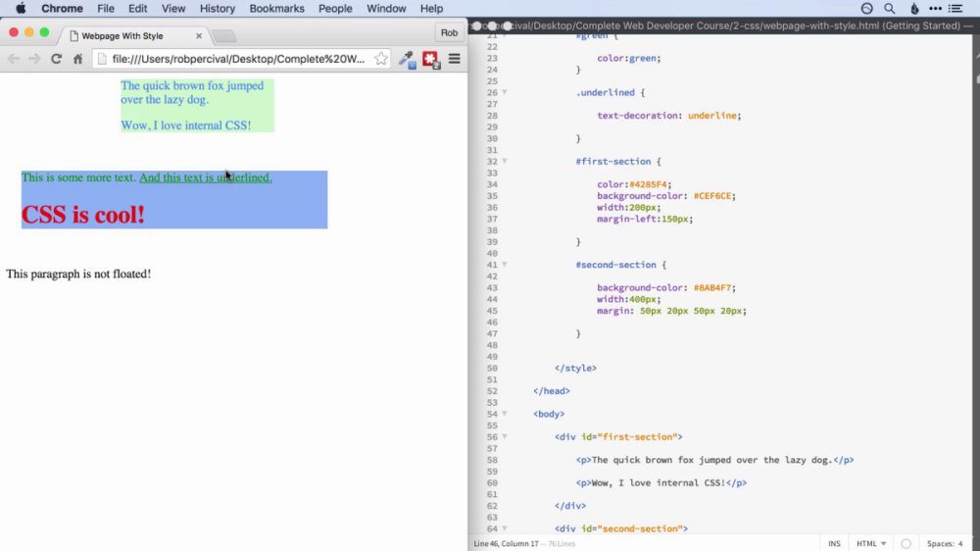Reload the page in Chrome

coord(56,59)
